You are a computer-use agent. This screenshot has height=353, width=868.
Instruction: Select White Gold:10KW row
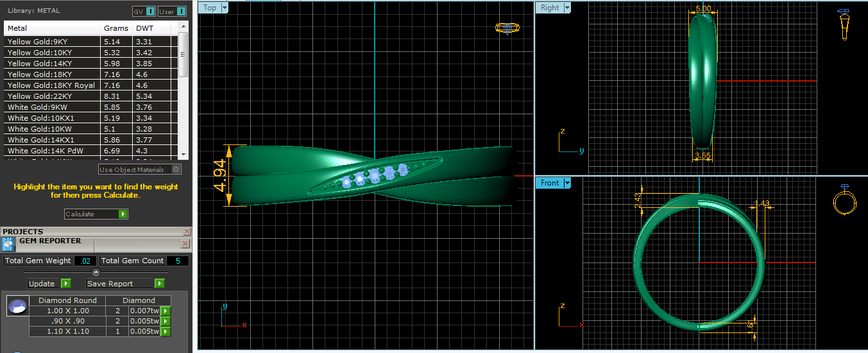[x=90, y=128]
